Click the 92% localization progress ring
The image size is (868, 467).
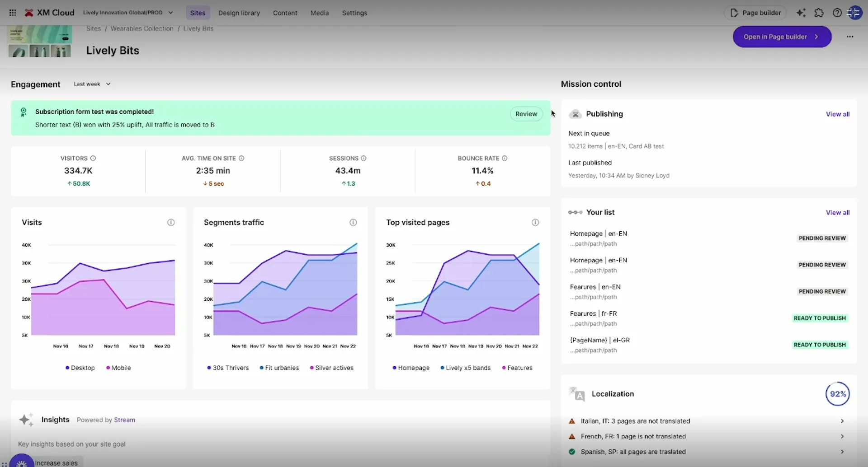[837, 393]
